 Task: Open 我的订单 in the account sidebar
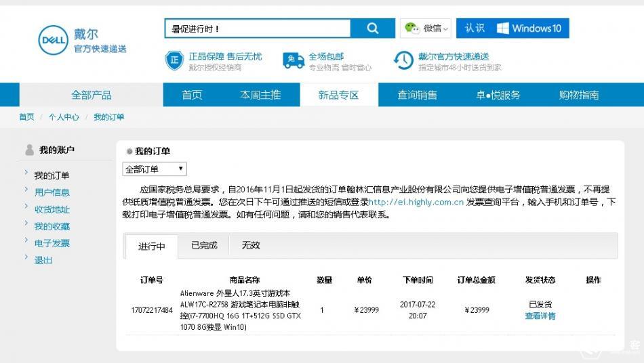(52, 175)
